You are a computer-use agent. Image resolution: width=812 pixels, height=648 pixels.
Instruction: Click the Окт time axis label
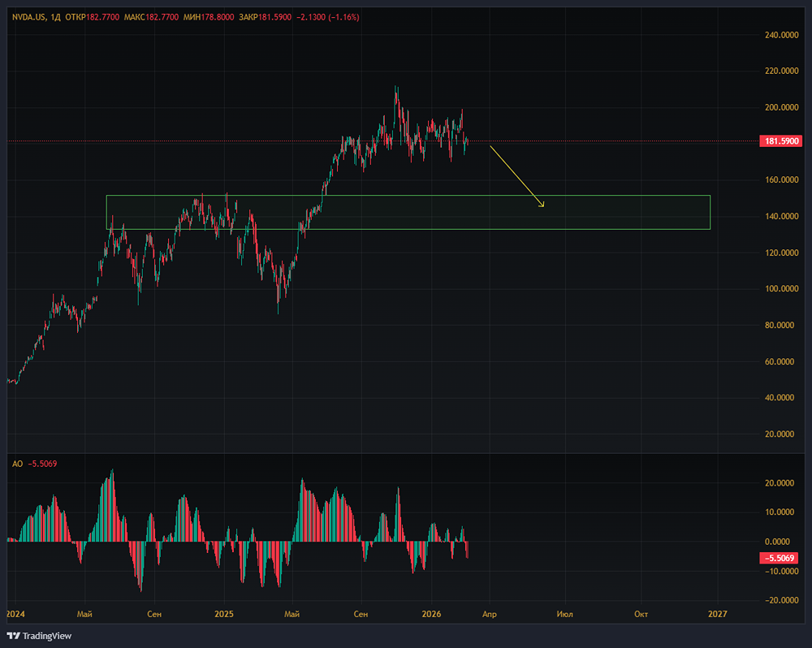(641, 614)
